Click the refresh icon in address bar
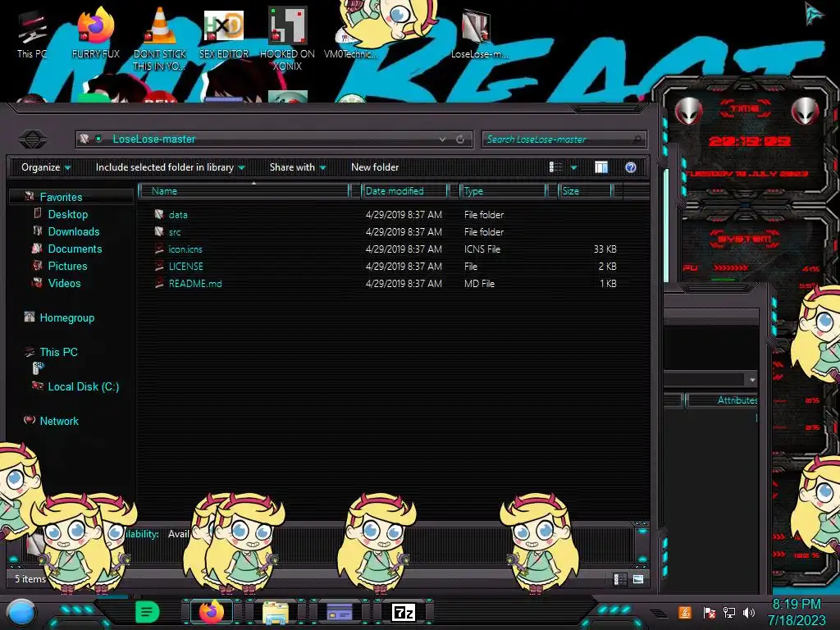The width and height of the screenshot is (840, 630). pyautogui.click(x=460, y=139)
